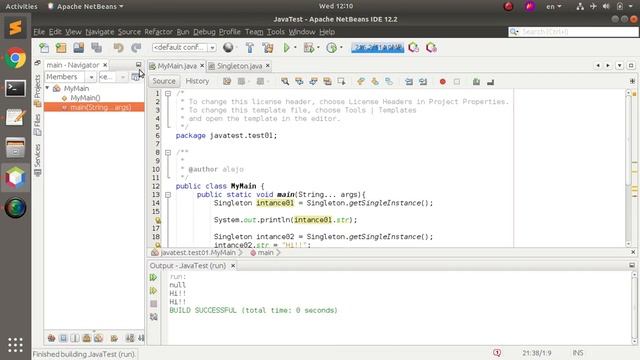Click the Stop square icon in Output
640x360 pixels.
(x=153, y=304)
